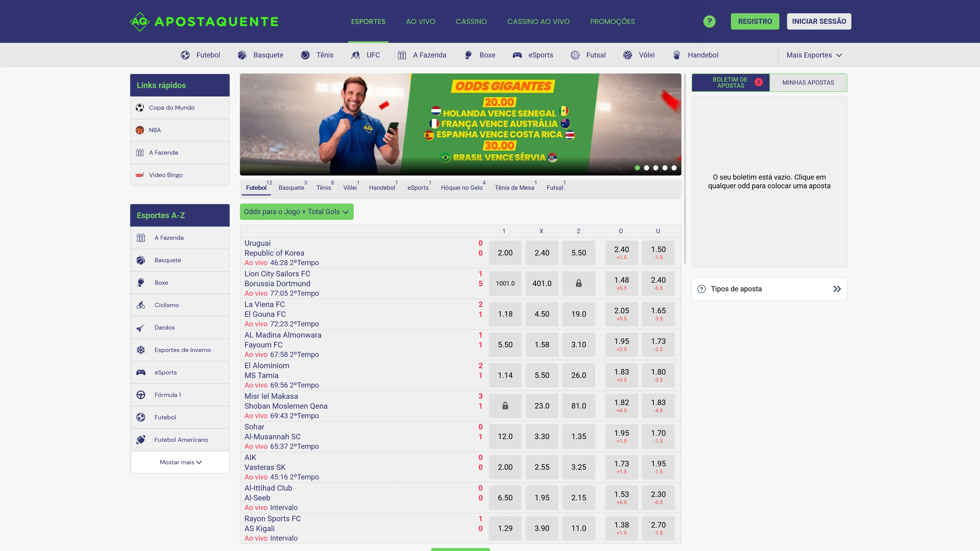Click the Boxe glove icon in Esportes A-Z

point(141,282)
